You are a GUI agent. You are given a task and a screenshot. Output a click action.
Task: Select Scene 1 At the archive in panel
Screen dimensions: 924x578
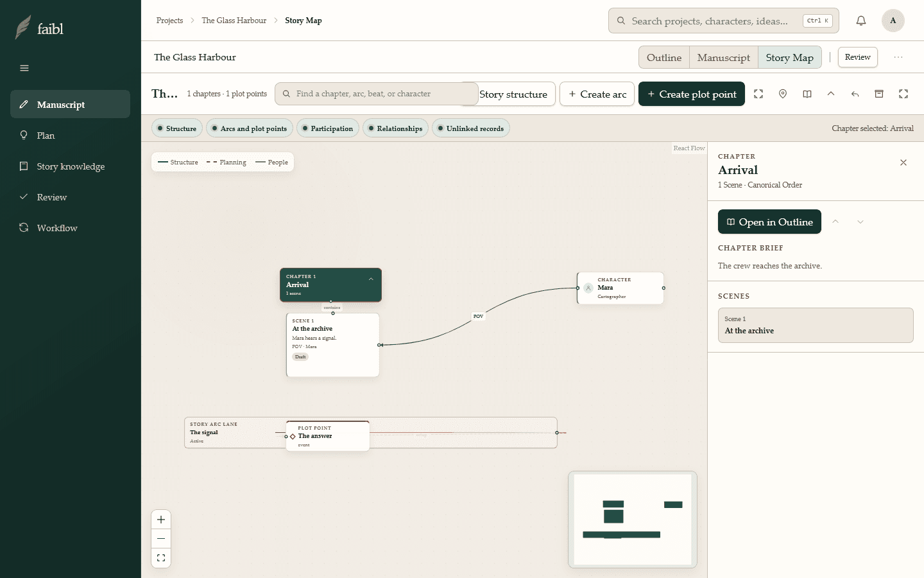[x=816, y=325]
